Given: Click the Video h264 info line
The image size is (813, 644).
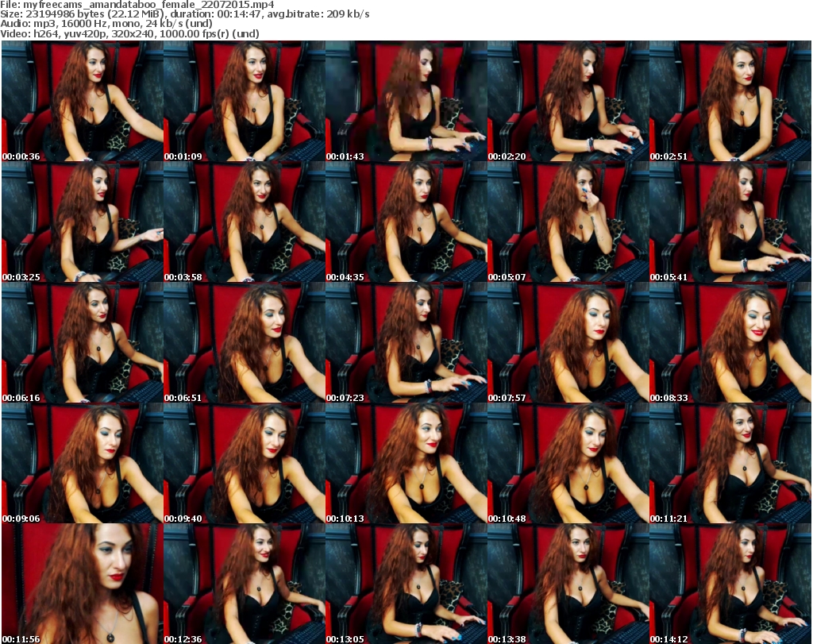Looking at the screenshot, I should tap(129, 33).
